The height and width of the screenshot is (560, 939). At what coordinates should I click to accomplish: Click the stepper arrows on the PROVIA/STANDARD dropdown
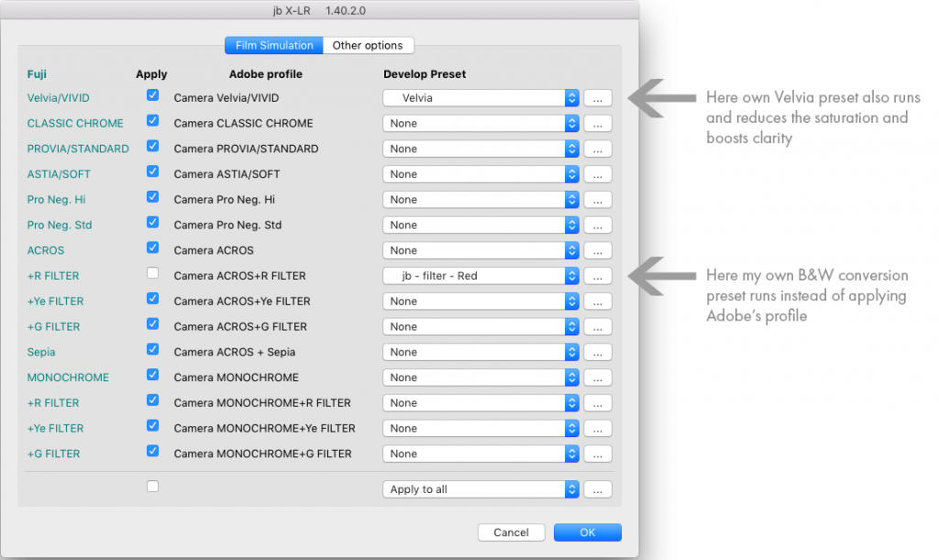pos(570,148)
